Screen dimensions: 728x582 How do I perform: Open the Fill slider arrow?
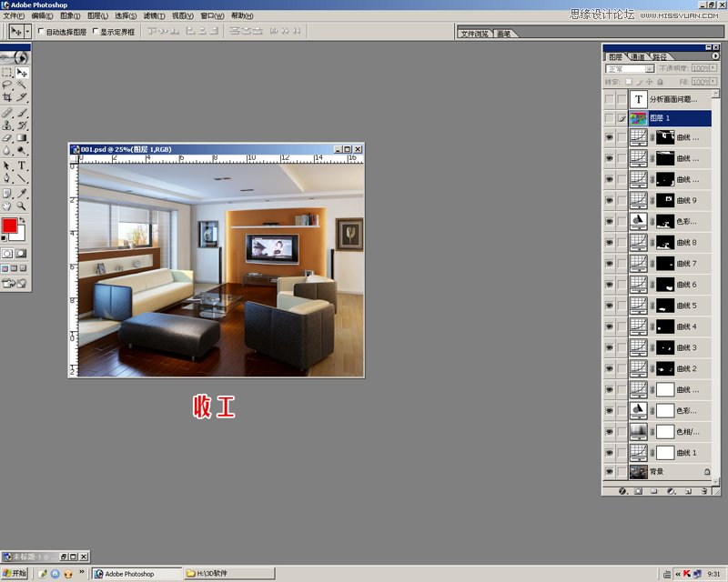point(713,82)
